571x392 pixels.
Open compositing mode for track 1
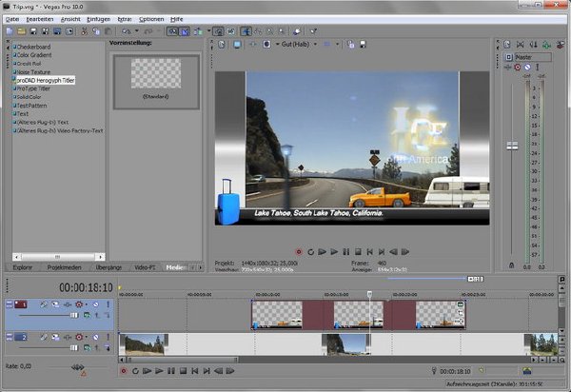point(87,315)
